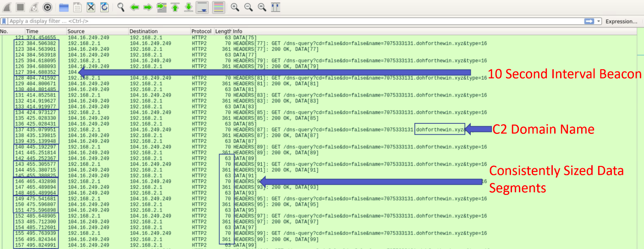Image resolution: width=644 pixels, height=249 pixels.
Task: Click the Expression... button
Action: tap(621, 22)
